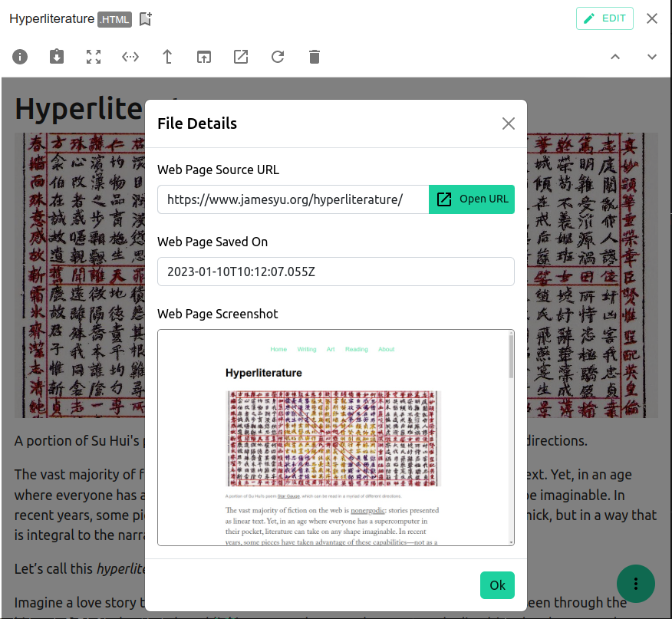Navigate down with the chevron-down arrow
672x619 pixels.
point(651,57)
